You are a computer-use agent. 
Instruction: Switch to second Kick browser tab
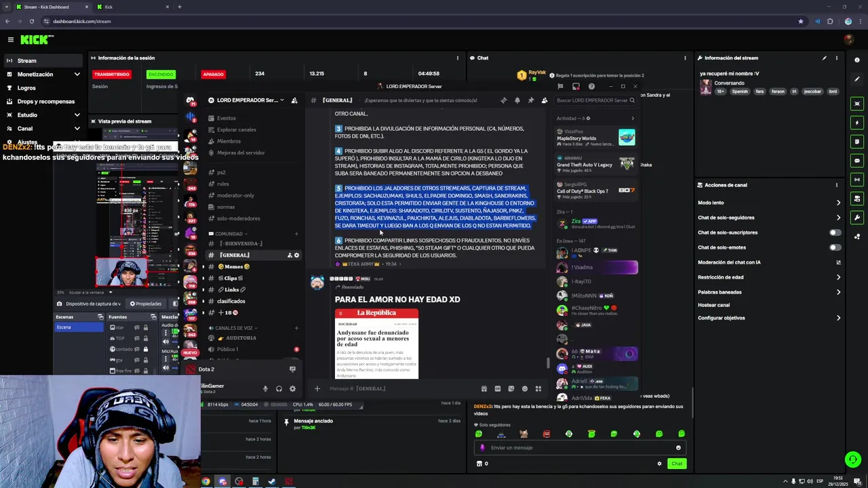pyautogui.click(x=132, y=7)
